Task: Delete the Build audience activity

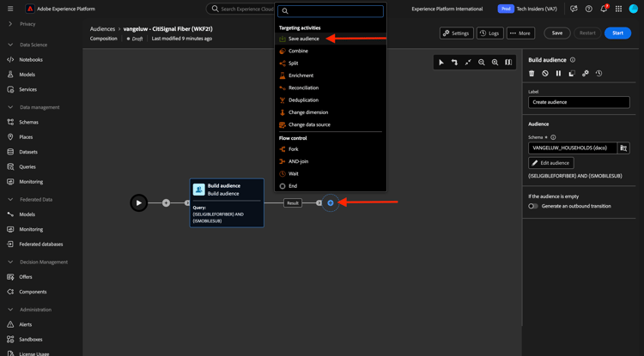Action: (x=532, y=74)
